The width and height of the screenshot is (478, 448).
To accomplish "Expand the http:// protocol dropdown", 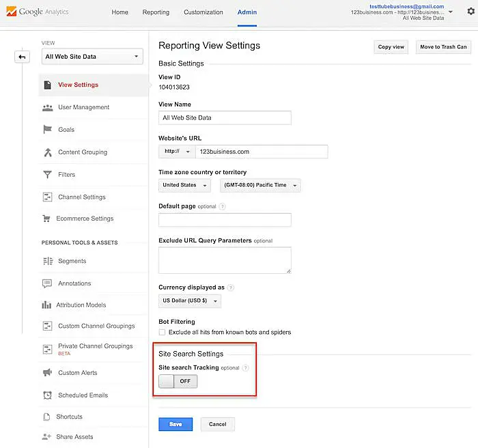I will pos(176,152).
